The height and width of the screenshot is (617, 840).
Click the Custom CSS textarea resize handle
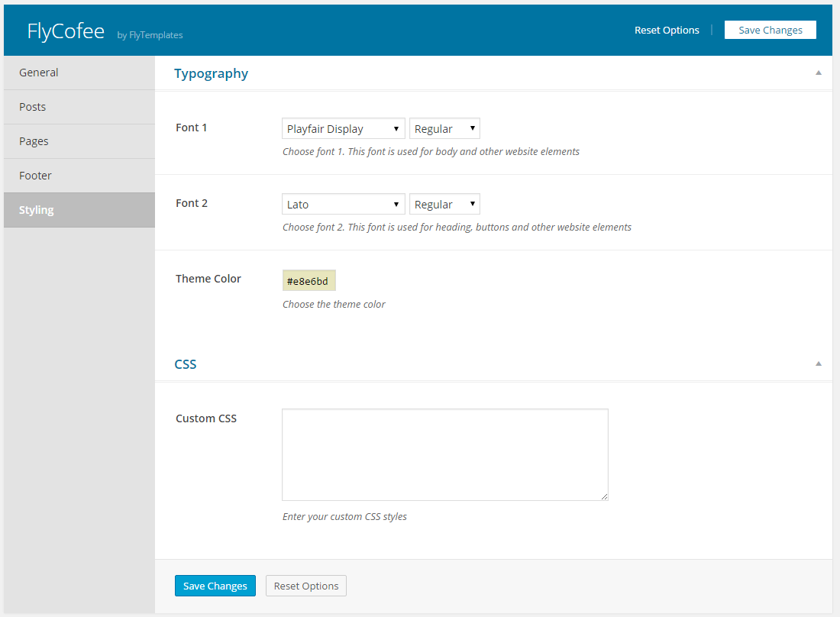click(x=604, y=496)
